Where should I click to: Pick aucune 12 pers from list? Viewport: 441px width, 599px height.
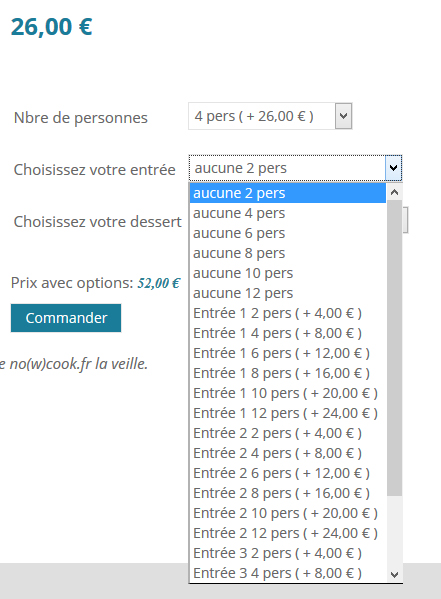point(288,293)
